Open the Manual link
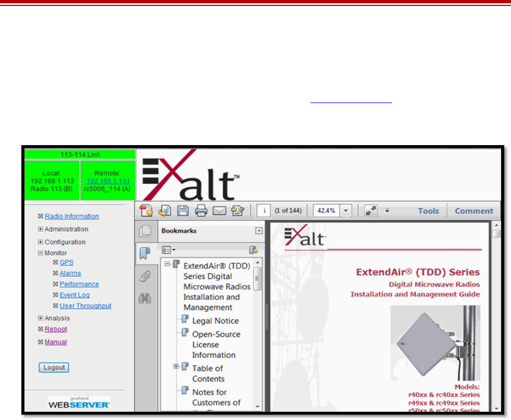Image resolution: width=511 pixels, height=420 pixels. click(56, 342)
